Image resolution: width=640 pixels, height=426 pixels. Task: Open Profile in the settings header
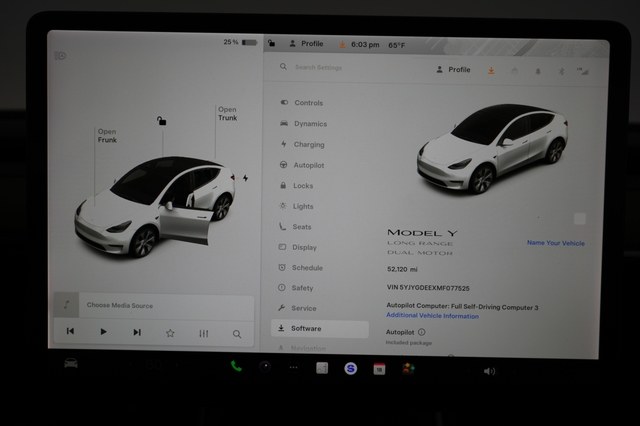[x=453, y=70]
